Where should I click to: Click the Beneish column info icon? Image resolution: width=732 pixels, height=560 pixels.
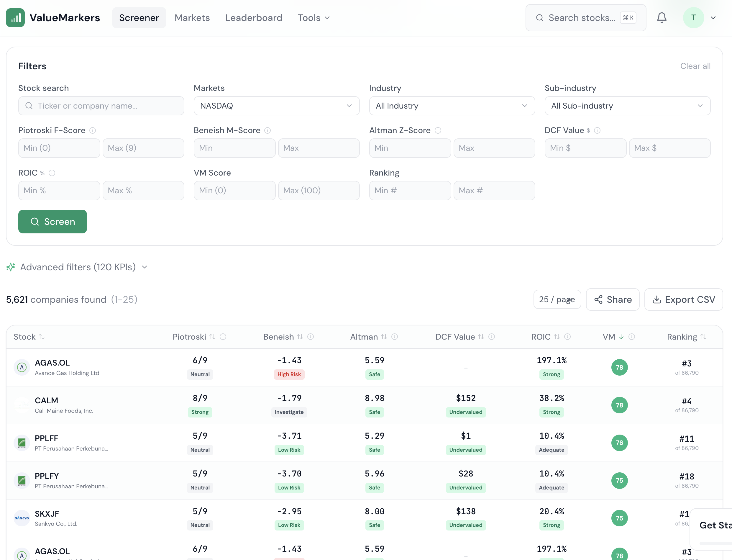[311, 337]
